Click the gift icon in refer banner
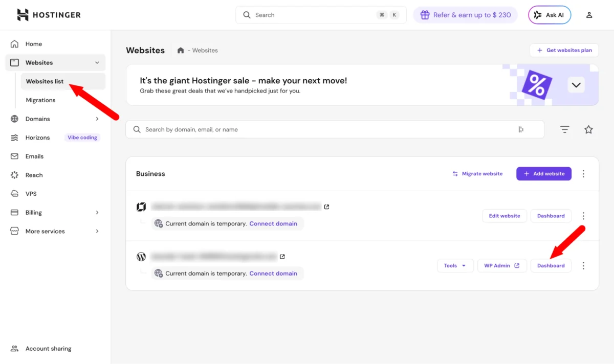 coord(425,15)
